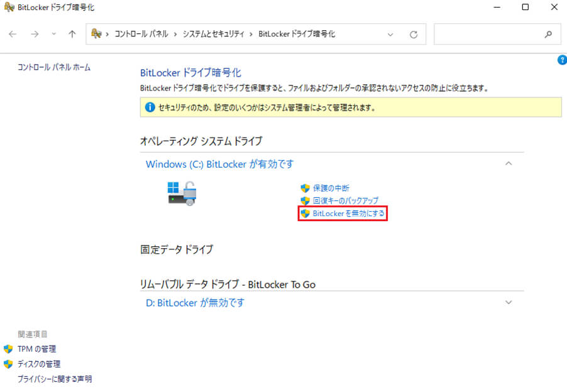
Task: Click the C: drive unlocked icon
Action: (182, 193)
